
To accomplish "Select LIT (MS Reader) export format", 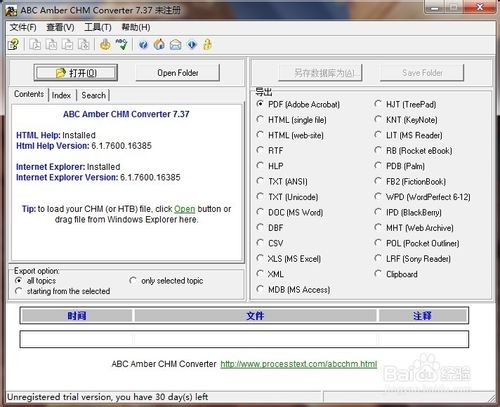I will point(409,135).
